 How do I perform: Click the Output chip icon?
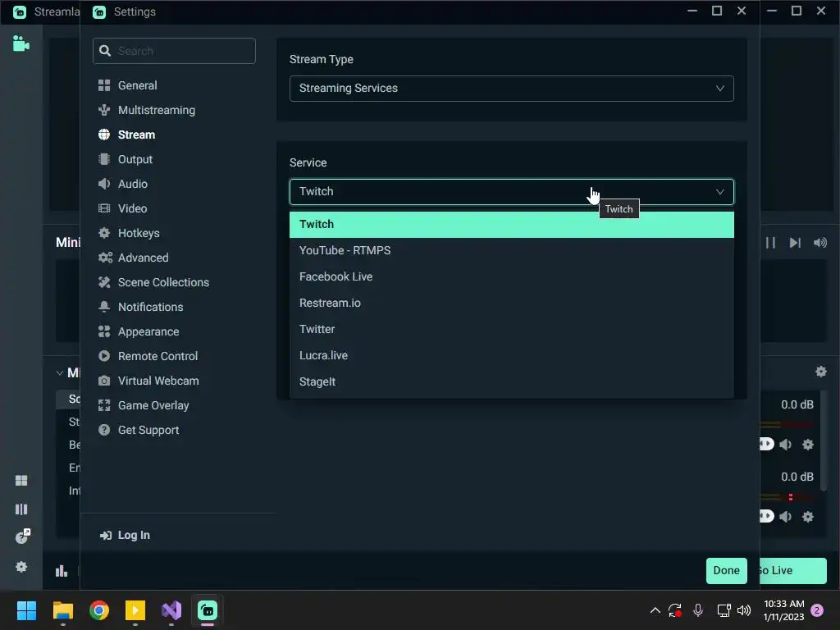pyautogui.click(x=104, y=159)
